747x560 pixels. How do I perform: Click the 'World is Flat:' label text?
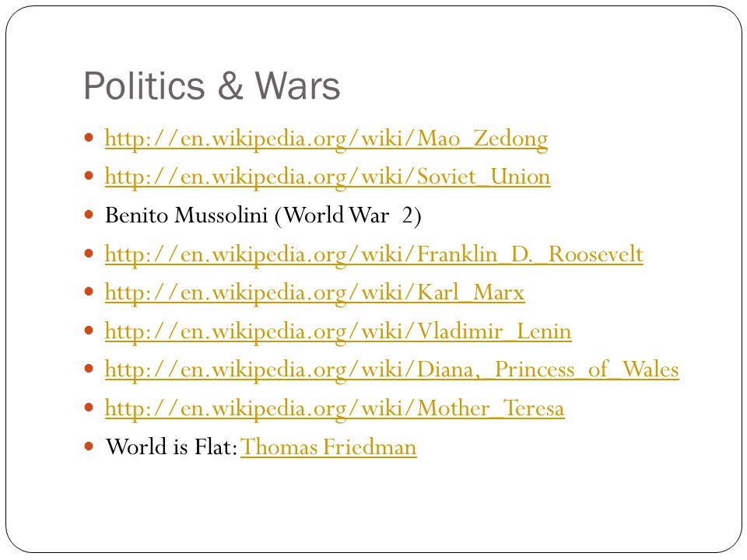pos(171,447)
